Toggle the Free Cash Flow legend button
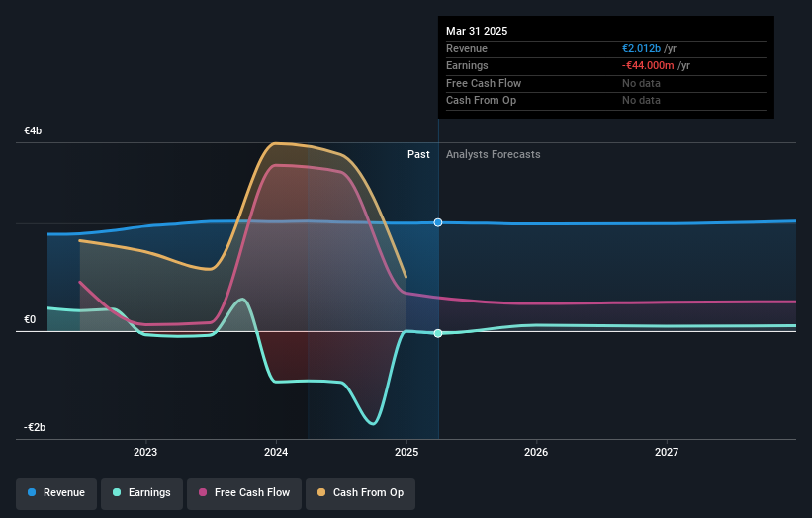The image size is (812, 518). click(244, 493)
